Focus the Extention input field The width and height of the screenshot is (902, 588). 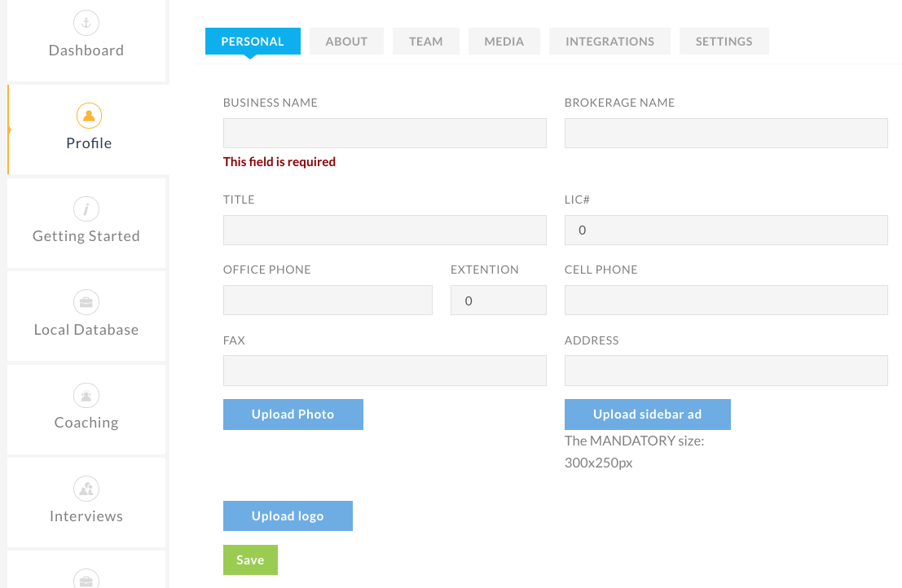[x=498, y=300]
